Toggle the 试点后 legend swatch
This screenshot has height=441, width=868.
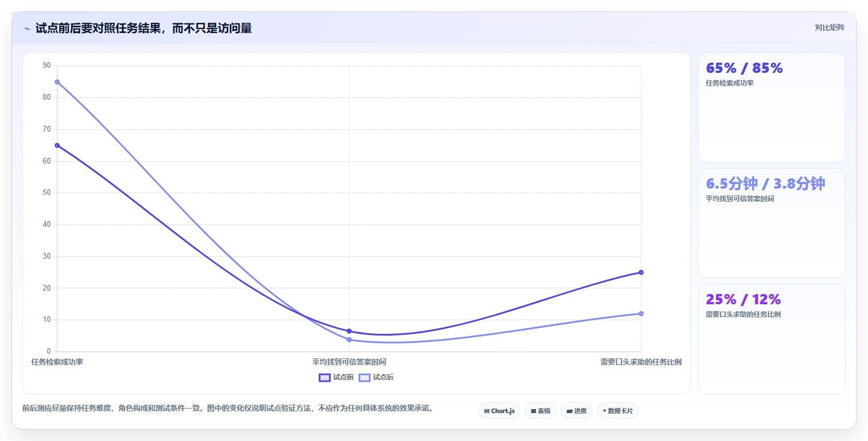coord(364,377)
